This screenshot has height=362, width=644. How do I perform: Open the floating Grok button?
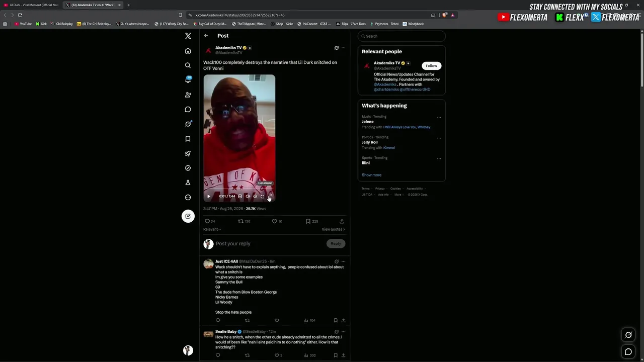point(628,335)
